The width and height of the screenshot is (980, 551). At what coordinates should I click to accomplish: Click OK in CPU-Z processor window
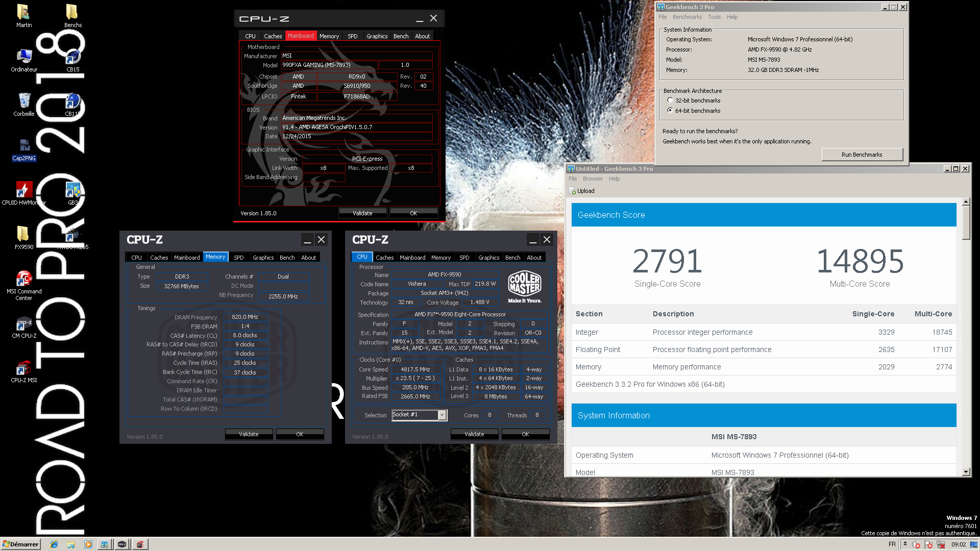pos(525,434)
